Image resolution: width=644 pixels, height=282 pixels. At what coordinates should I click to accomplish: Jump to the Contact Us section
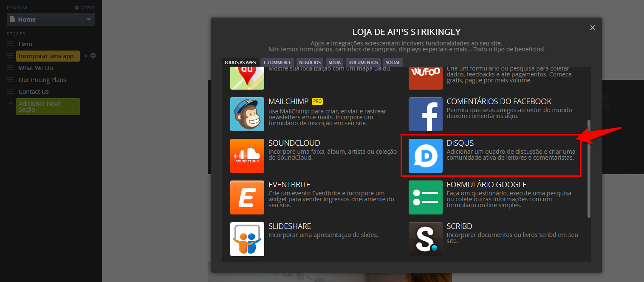click(34, 92)
